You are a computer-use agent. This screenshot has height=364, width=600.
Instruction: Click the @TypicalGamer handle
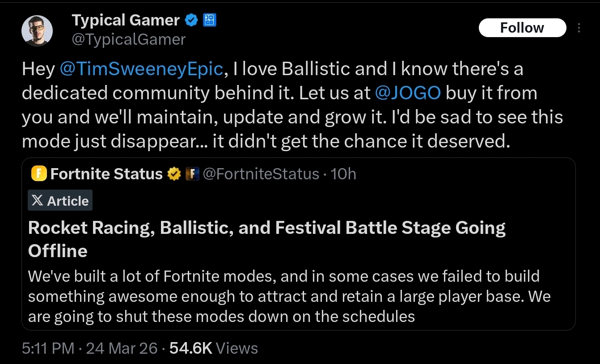tap(129, 40)
